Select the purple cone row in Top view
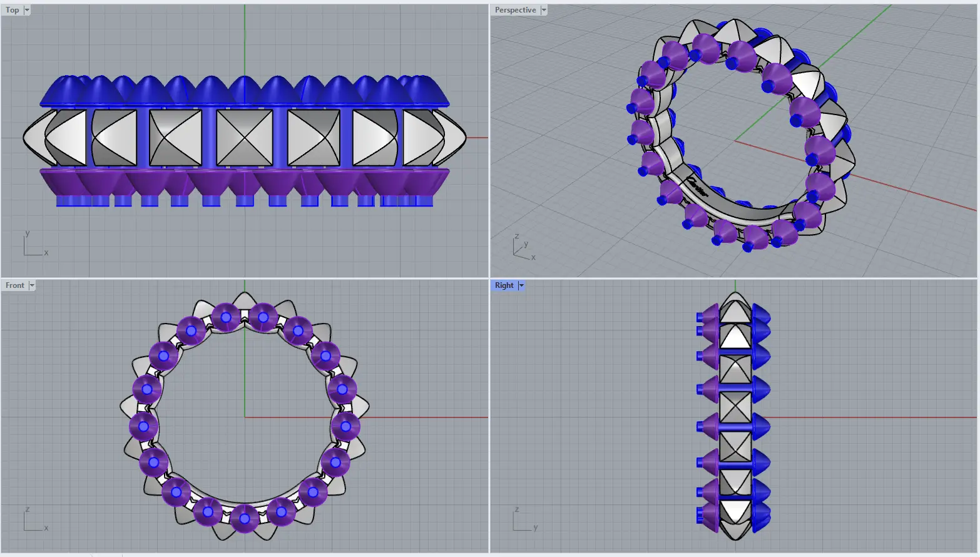Screen dimensions: 980x557 [245, 181]
